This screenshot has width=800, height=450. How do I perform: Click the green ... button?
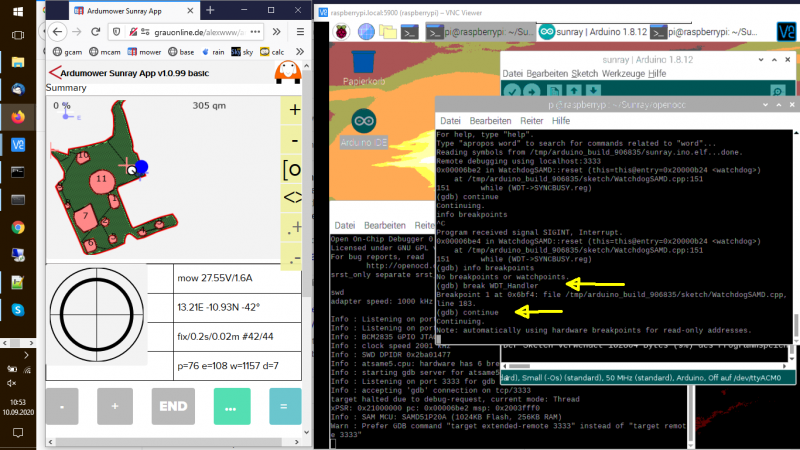point(232,407)
